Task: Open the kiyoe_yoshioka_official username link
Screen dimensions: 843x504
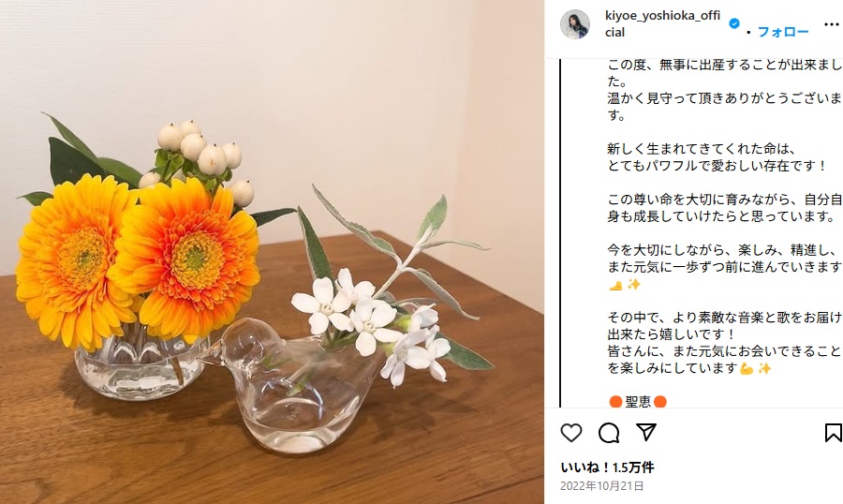Action: pyautogui.click(x=662, y=23)
